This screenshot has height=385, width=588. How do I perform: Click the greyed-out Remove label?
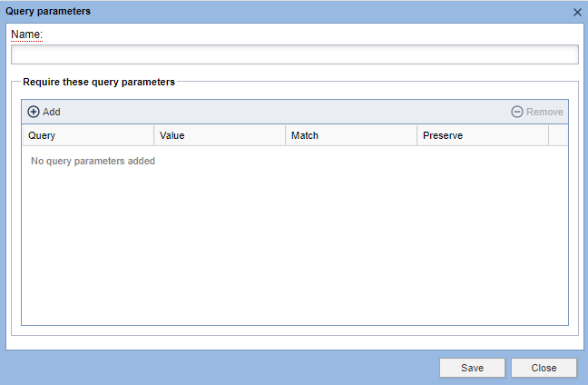pyautogui.click(x=544, y=112)
